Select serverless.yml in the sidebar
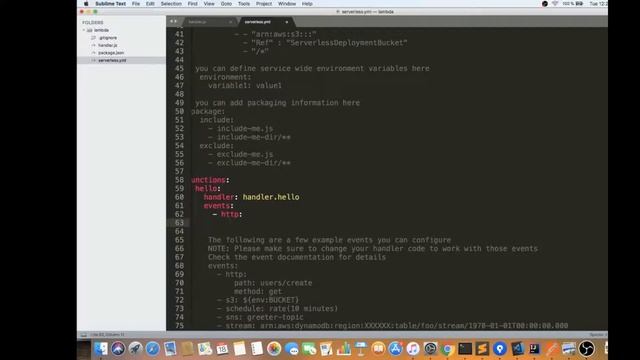 (112, 60)
